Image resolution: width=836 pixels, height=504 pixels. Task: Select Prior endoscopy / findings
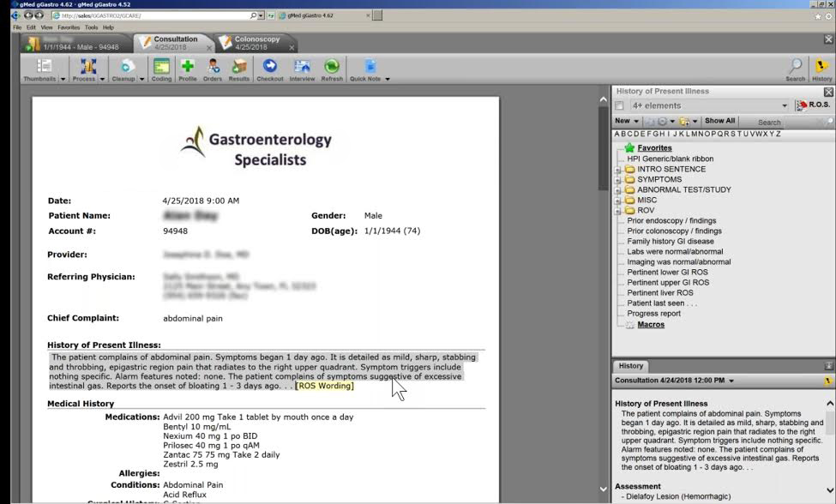pyautogui.click(x=671, y=220)
